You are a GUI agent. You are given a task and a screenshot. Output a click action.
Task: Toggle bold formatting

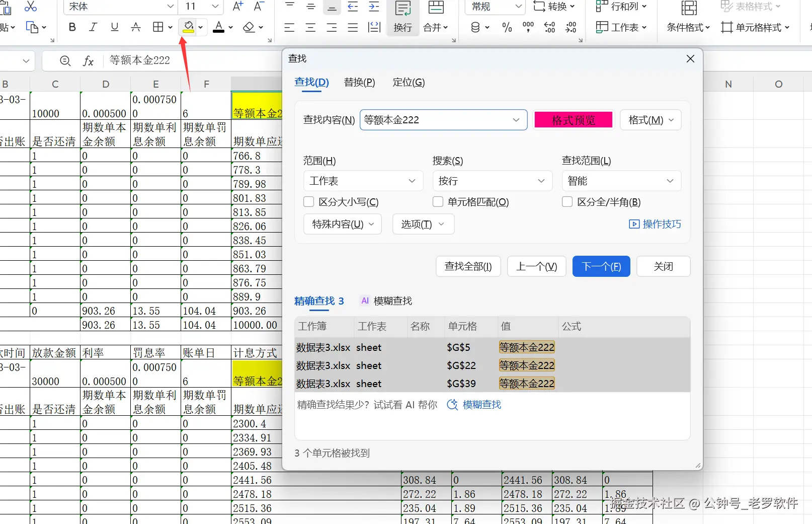pyautogui.click(x=72, y=27)
